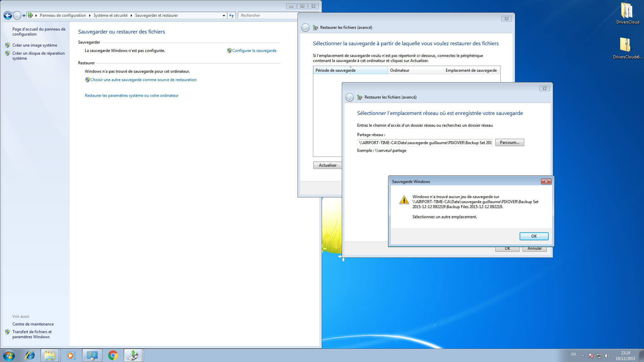Click the network tray icon
This screenshot has width=644, height=362.
[599, 356]
